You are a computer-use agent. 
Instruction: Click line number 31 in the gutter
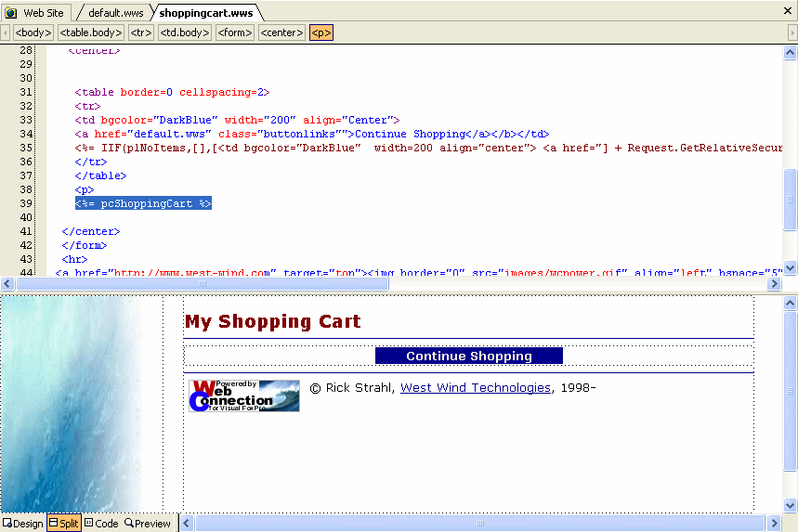click(x=25, y=92)
